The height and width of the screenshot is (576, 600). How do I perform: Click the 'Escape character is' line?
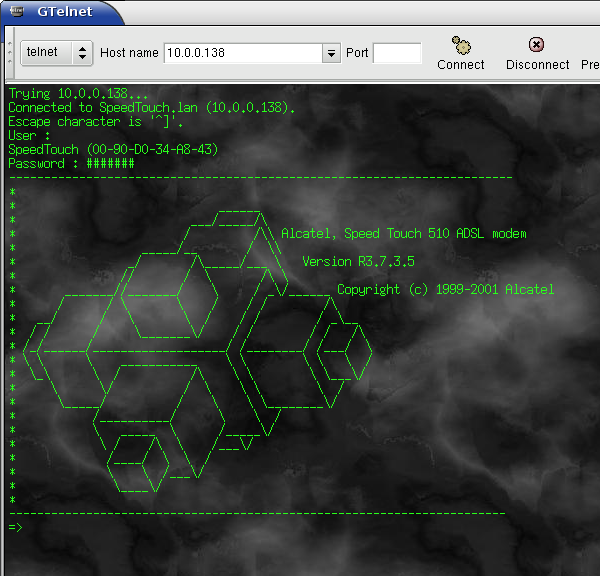click(x=96, y=122)
